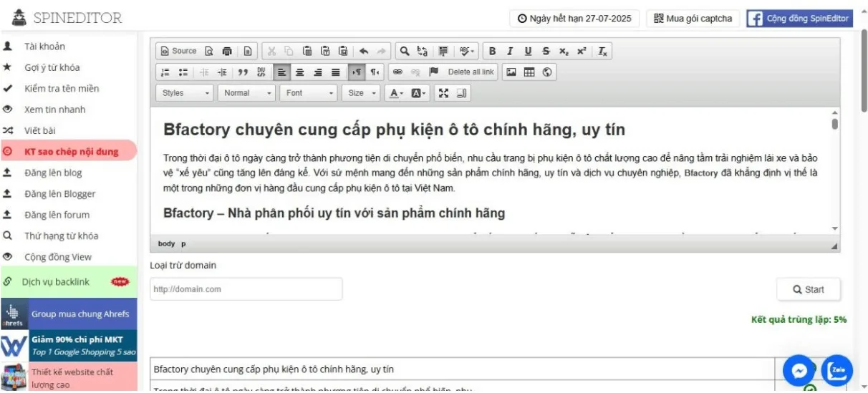
Task: Toggle Italic formatting
Action: (510, 51)
